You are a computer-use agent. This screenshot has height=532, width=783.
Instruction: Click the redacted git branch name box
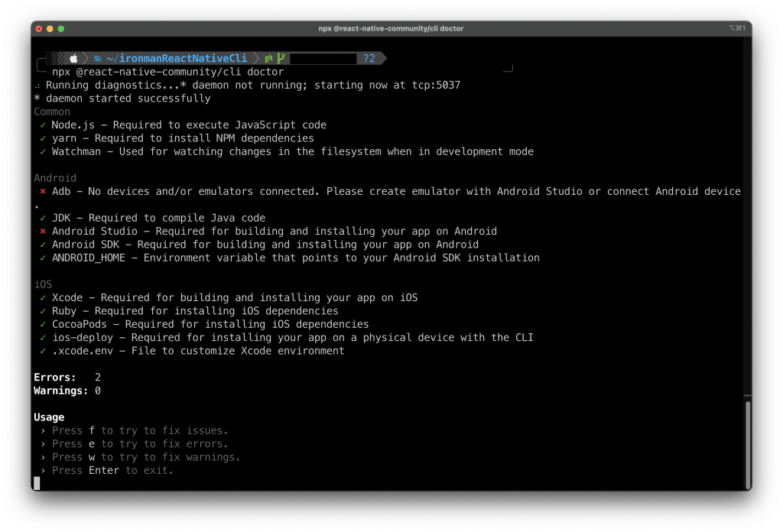323,58
